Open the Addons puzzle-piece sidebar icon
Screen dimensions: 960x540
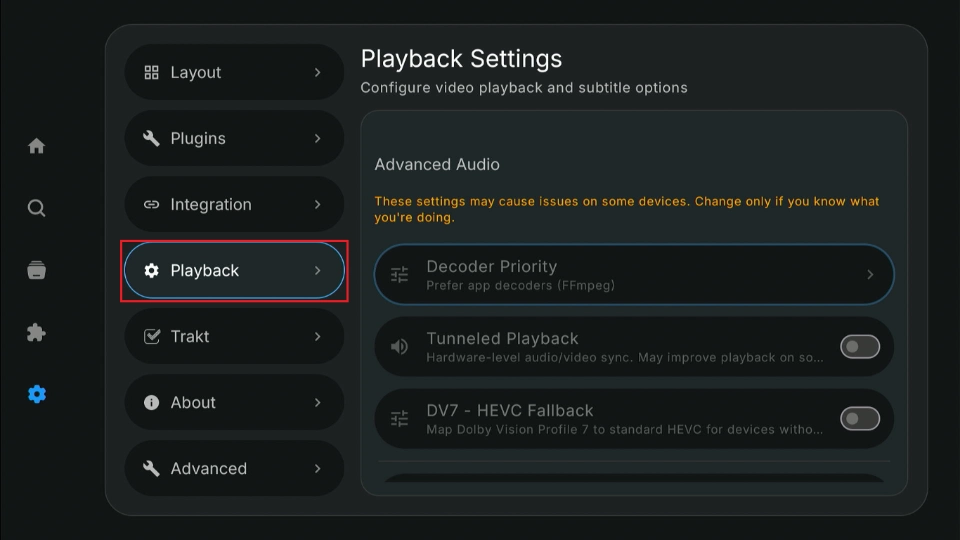[37, 332]
